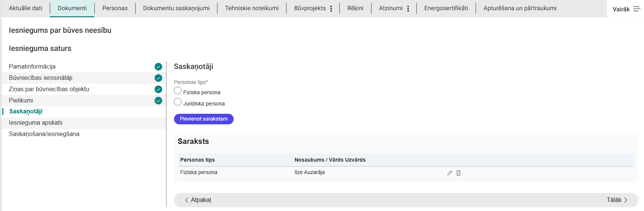
Task: Expand the Atzinumi three-dot menu
Action: pyautogui.click(x=408, y=9)
